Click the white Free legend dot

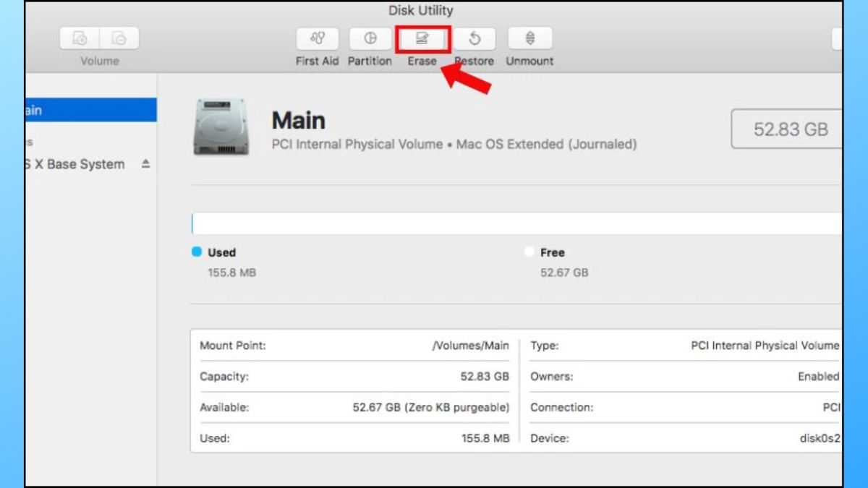[x=529, y=252]
